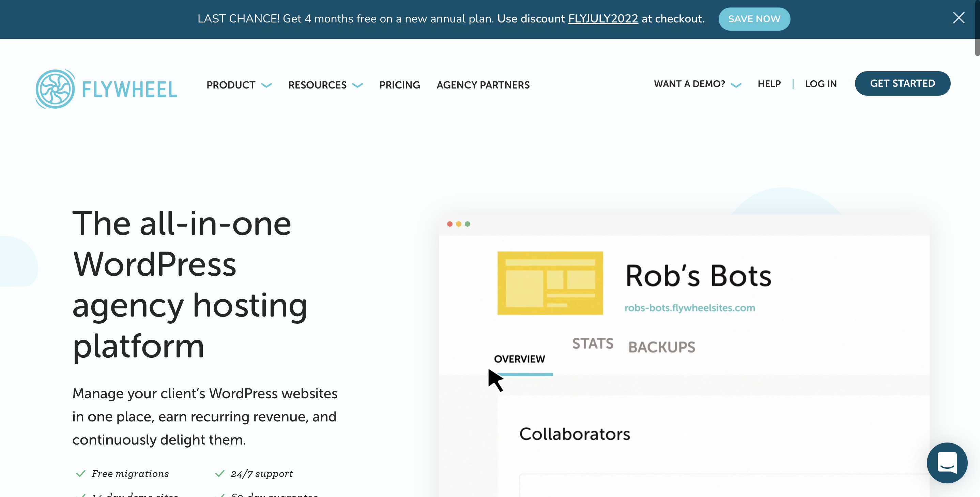The width and height of the screenshot is (980, 497).
Task: Open the chat support bubble
Action: click(947, 462)
